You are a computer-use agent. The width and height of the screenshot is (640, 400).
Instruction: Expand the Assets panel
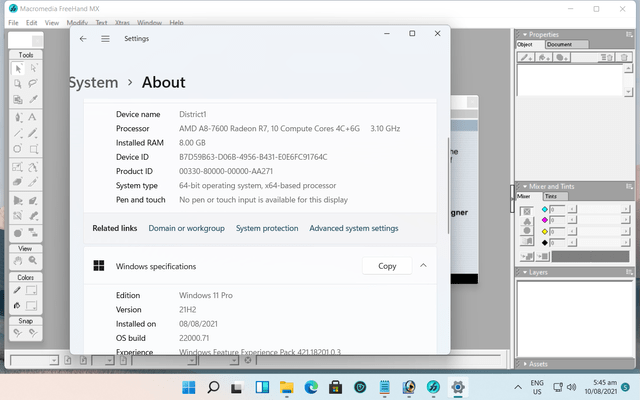(525, 364)
